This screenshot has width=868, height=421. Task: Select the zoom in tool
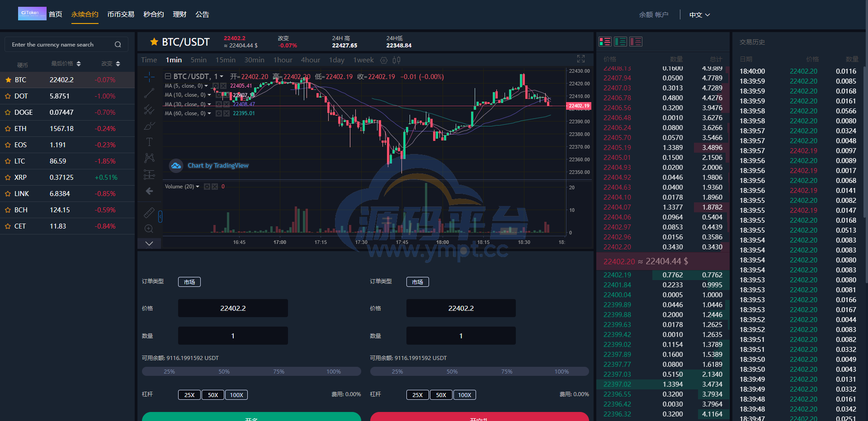pyautogui.click(x=149, y=229)
